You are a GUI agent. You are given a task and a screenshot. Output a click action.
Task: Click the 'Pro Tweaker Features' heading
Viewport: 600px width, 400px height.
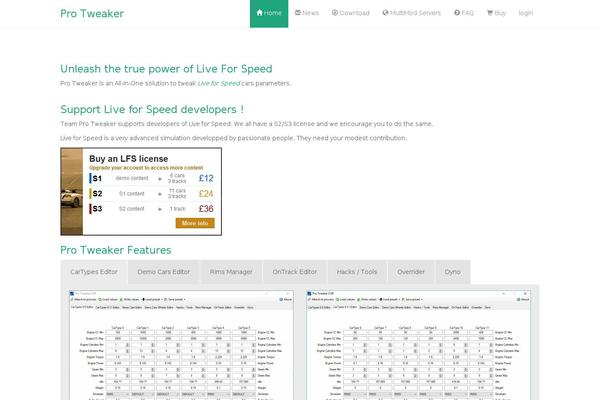[x=116, y=250]
